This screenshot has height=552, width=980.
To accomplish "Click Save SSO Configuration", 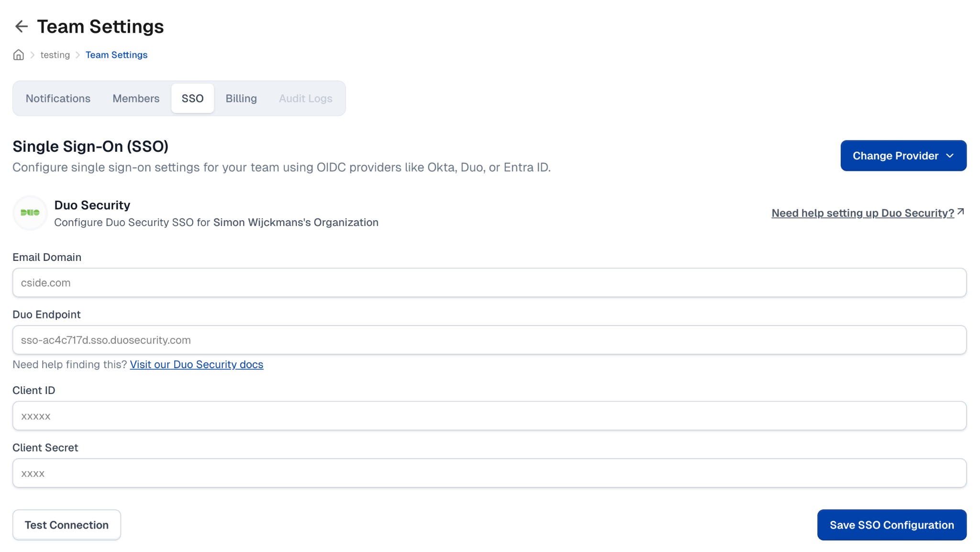I will (891, 525).
